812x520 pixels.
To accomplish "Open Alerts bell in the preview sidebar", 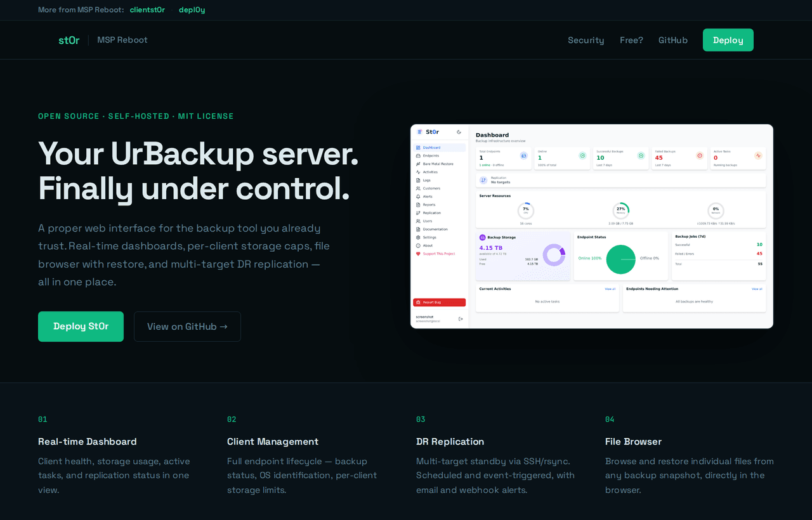I will pos(438,197).
